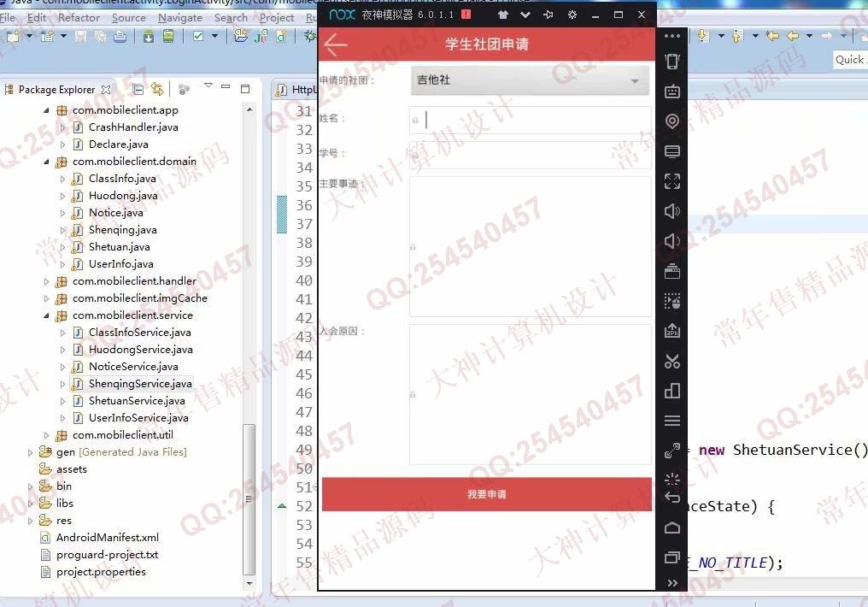Open Nox settings gear icon
The height and width of the screenshot is (607, 868).
pyautogui.click(x=572, y=15)
